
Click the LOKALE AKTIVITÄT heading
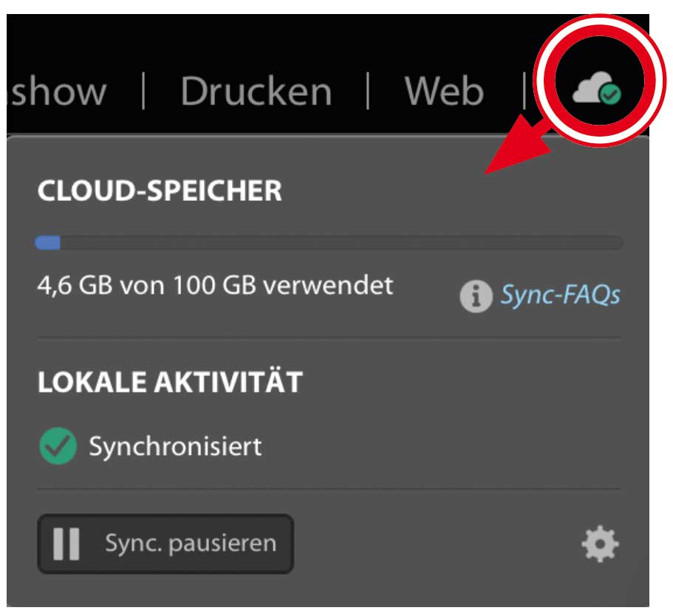(x=170, y=382)
